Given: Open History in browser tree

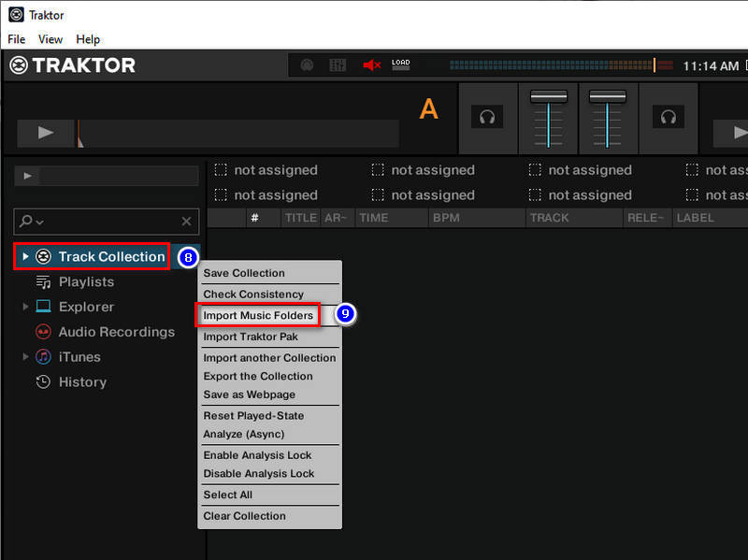Looking at the screenshot, I should 82,382.
